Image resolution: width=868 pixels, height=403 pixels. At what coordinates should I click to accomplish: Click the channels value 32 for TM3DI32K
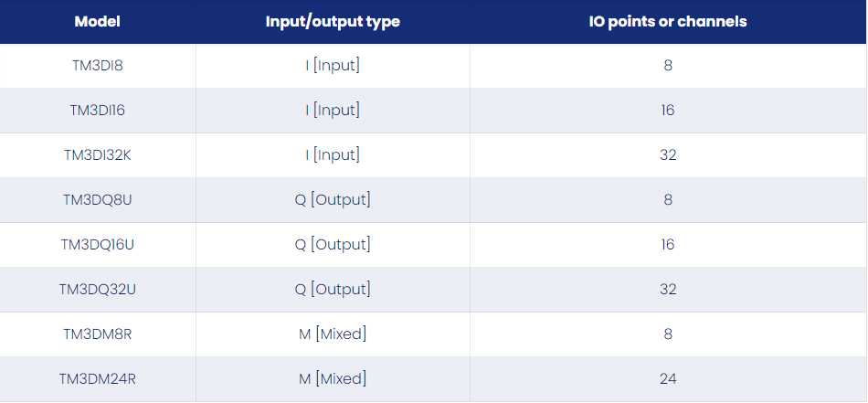(x=668, y=155)
